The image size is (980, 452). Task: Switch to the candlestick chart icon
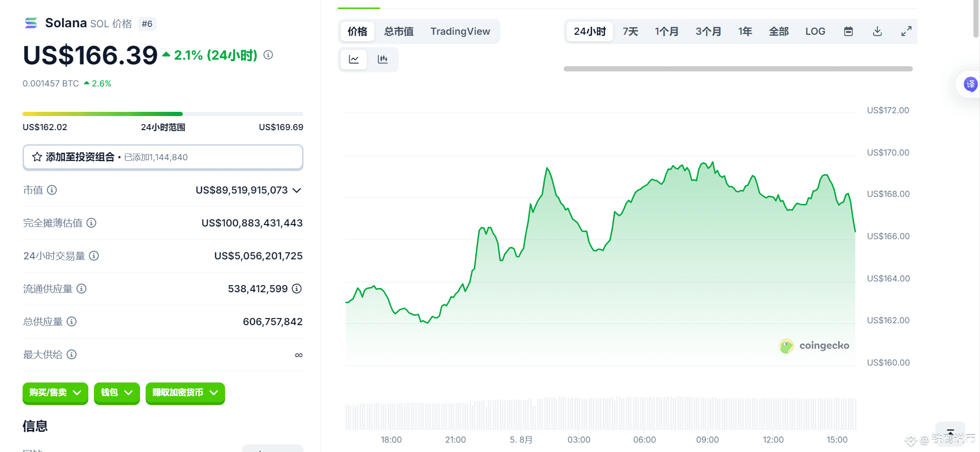382,59
